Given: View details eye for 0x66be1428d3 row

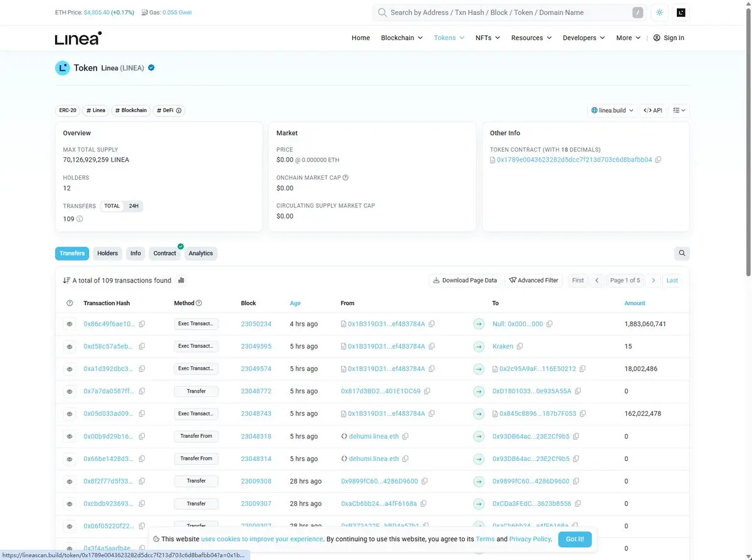Looking at the screenshot, I should point(70,459).
